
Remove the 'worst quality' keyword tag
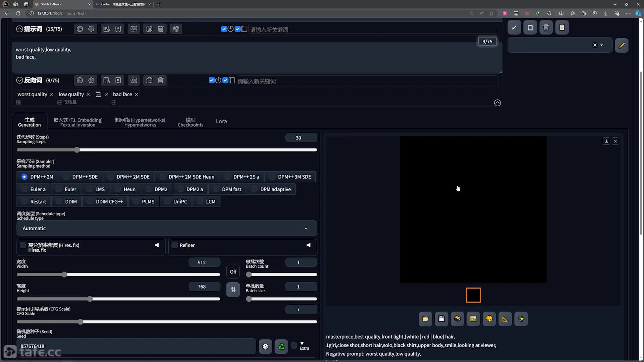coord(52,95)
